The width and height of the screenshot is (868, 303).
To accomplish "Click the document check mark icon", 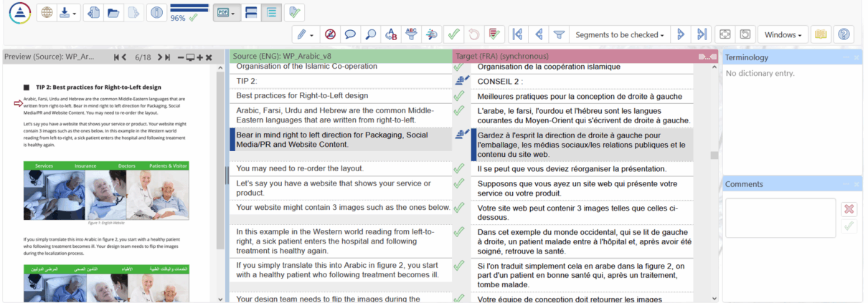I will pyautogui.click(x=293, y=13).
